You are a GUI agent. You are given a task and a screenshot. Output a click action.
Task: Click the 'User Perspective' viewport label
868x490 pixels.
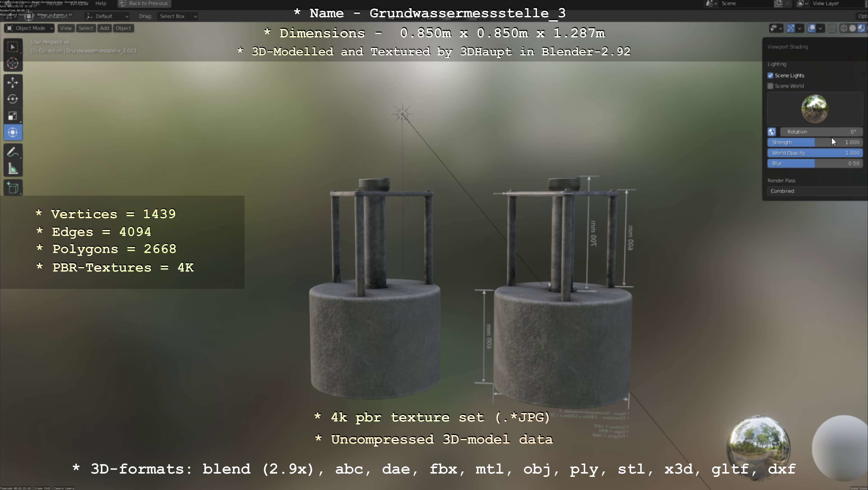click(50, 42)
